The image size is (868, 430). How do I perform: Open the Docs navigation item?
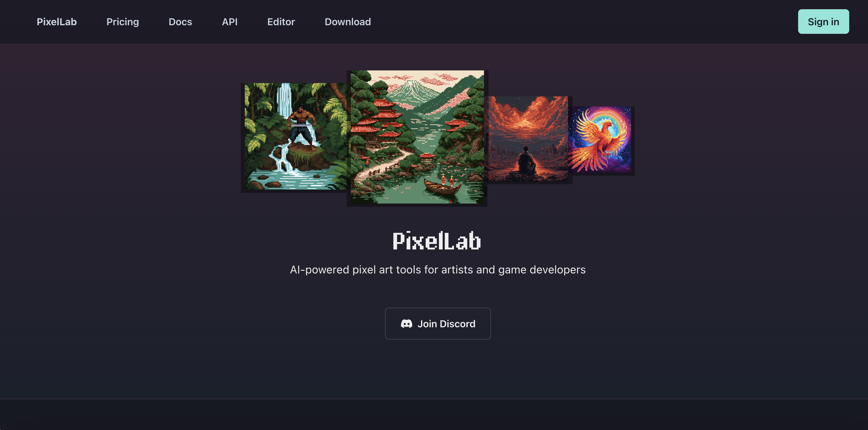tap(180, 22)
